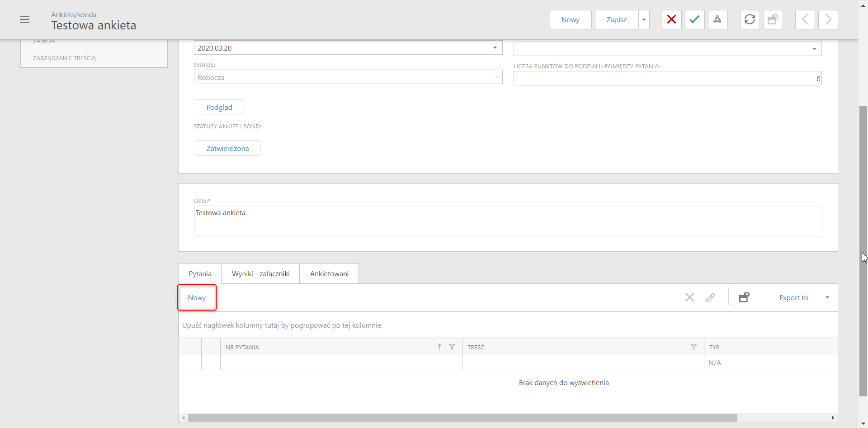Click the refresh icon in header
868x428 pixels.
(x=750, y=19)
